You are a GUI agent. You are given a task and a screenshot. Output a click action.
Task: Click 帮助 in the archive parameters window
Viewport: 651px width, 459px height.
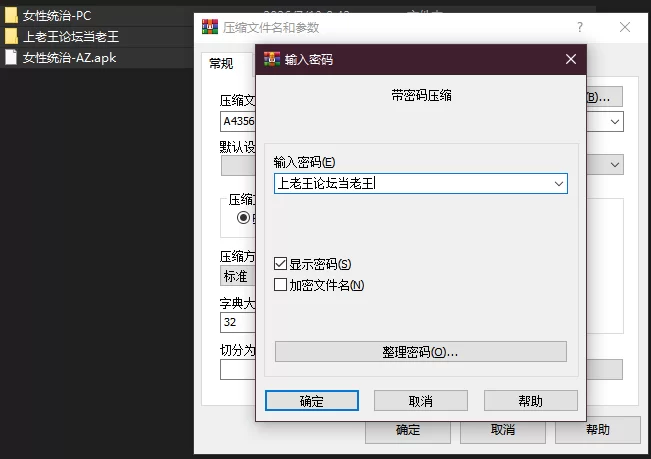[x=598, y=430]
